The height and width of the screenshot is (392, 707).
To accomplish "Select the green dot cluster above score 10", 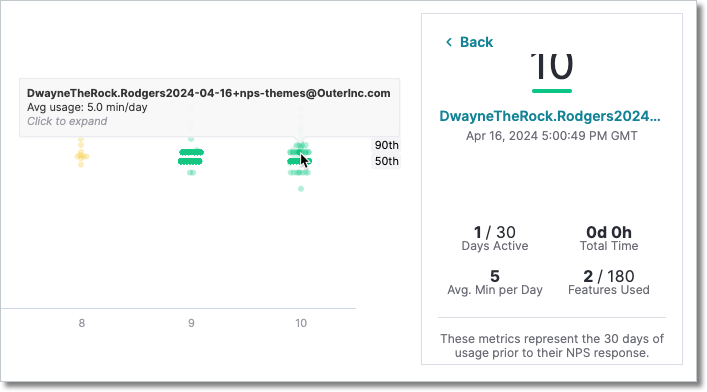I will [x=300, y=158].
